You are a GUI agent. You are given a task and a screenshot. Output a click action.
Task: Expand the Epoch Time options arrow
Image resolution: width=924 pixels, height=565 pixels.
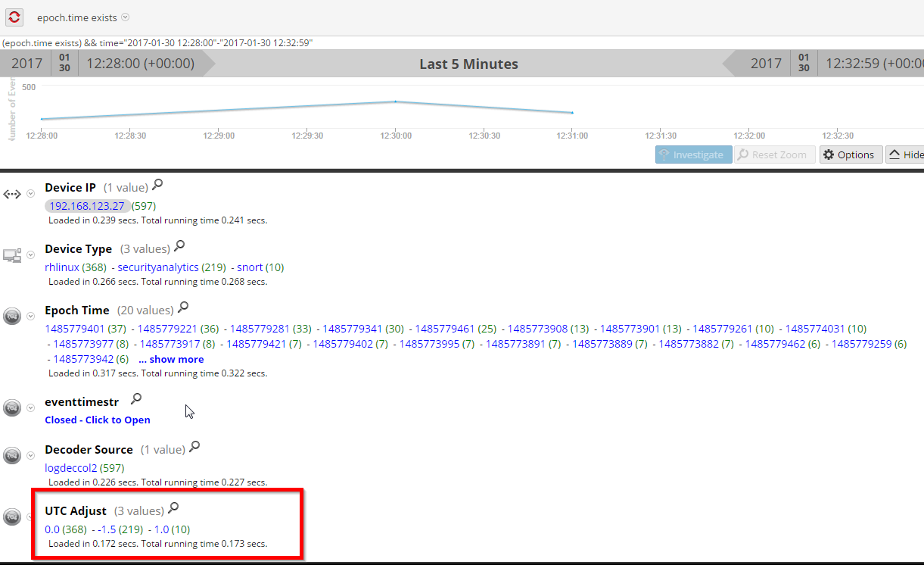(31, 316)
